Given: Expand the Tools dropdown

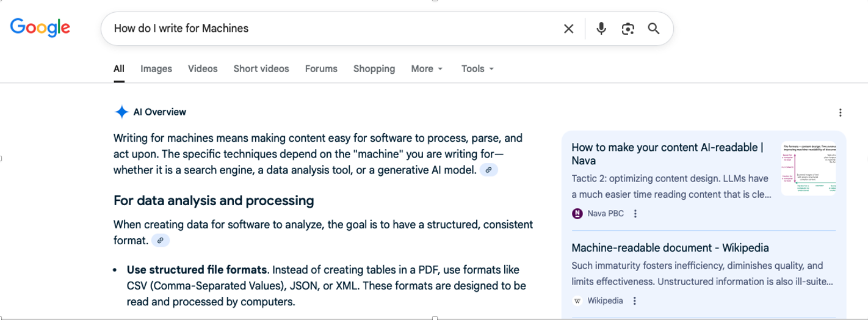Looking at the screenshot, I should [477, 69].
